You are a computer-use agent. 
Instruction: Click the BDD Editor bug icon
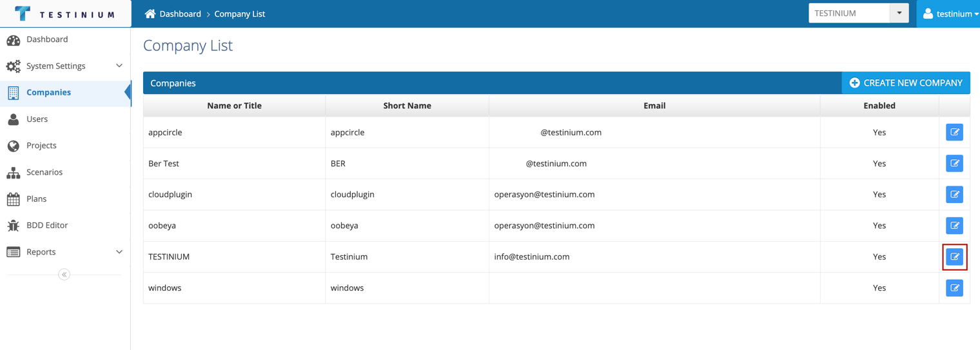tap(13, 226)
